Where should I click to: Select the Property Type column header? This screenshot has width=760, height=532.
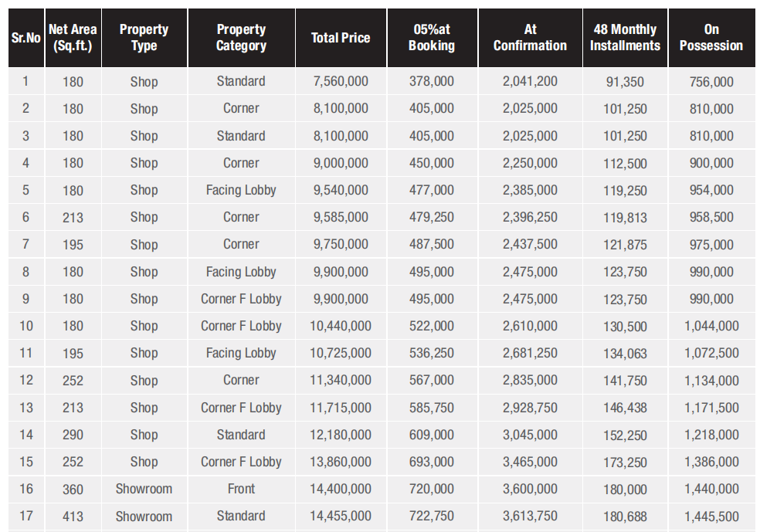click(x=144, y=38)
